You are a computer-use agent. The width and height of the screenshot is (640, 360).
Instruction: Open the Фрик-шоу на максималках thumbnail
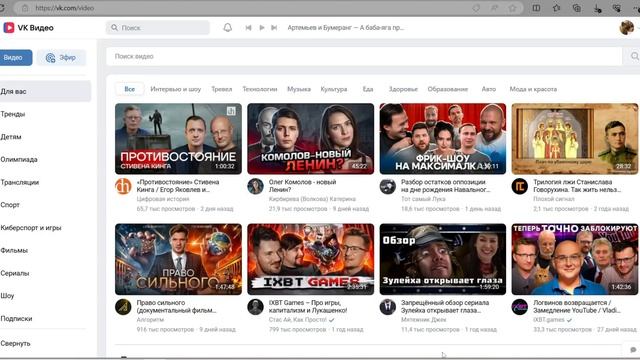click(x=443, y=139)
